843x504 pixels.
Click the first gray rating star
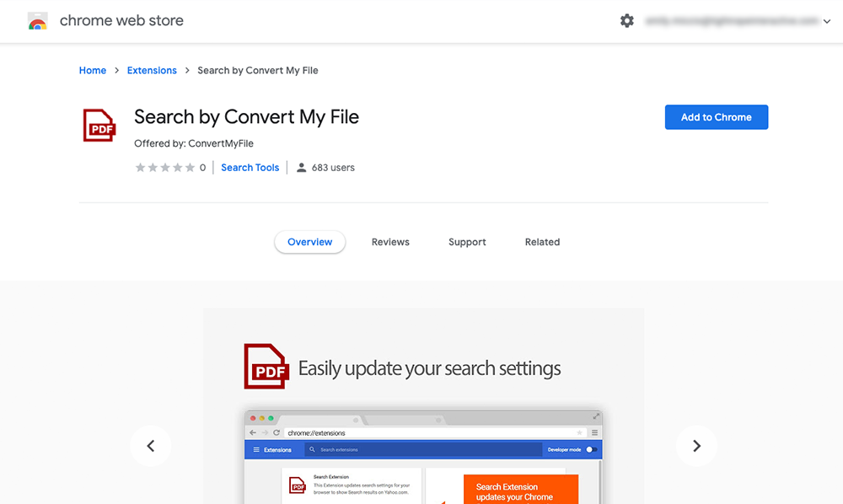140,167
